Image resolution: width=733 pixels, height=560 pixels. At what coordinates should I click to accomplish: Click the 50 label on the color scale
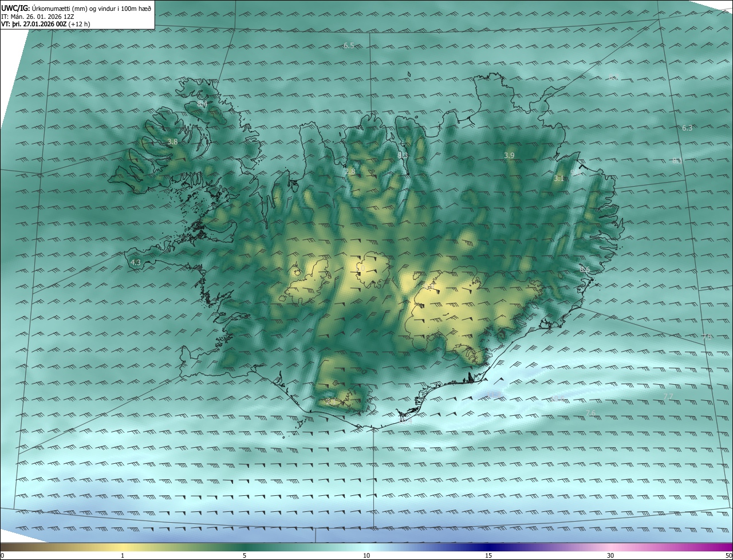coord(728,555)
